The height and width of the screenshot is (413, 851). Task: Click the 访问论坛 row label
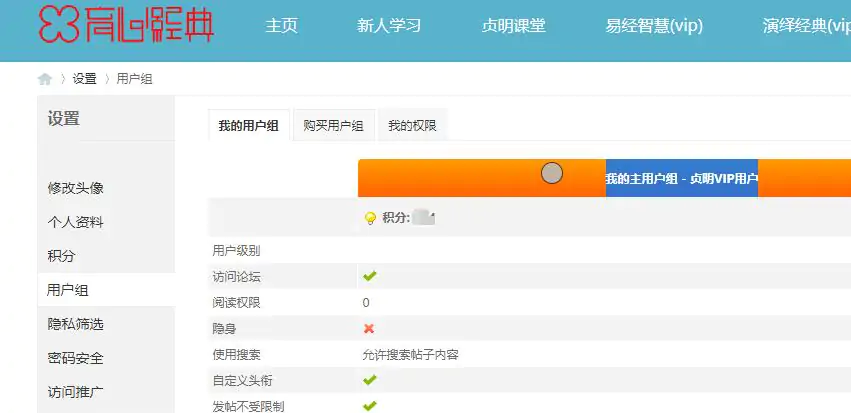point(236,277)
